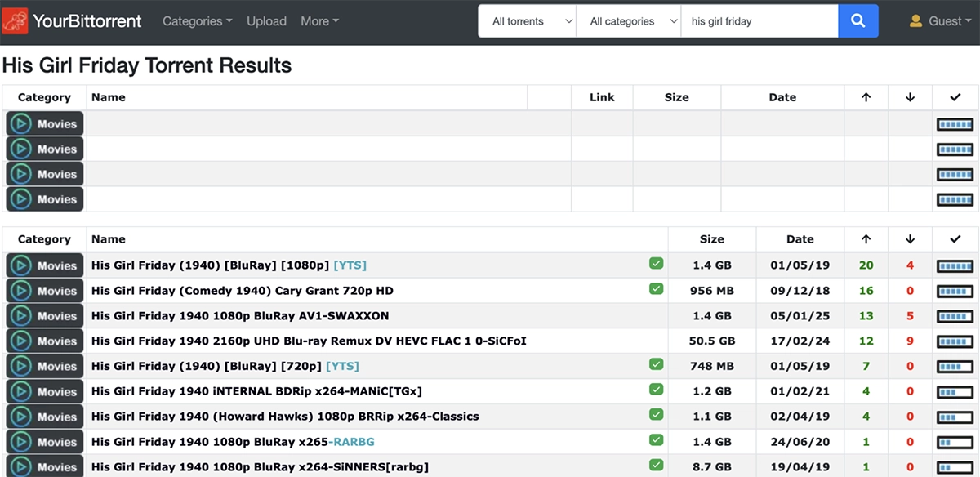Expand the All torrents filter dropdown
This screenshot has width=980, height=477.
pyautogui.click(x=528, y=21)
